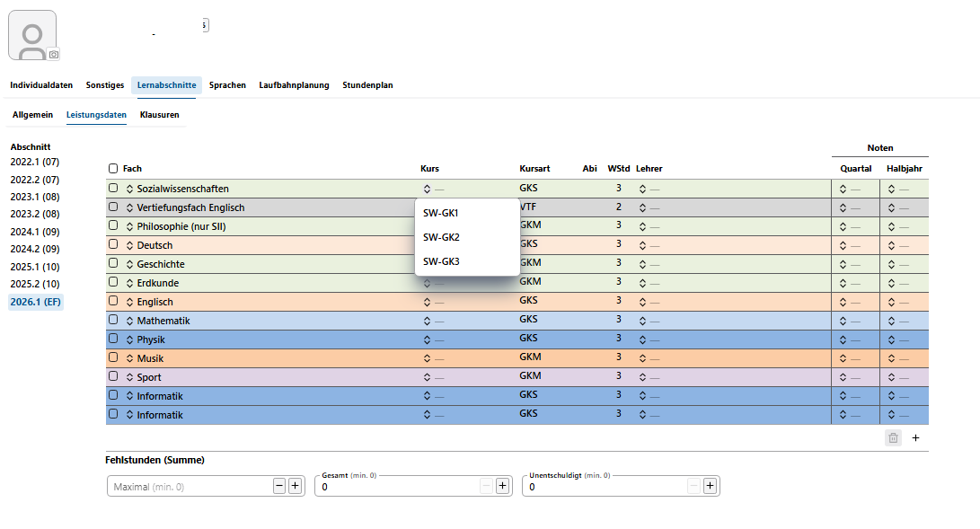Expand Halbjahr grade dropdown for Deutsch
This screenshot has height=529, width=980.
tap(899, 245)
